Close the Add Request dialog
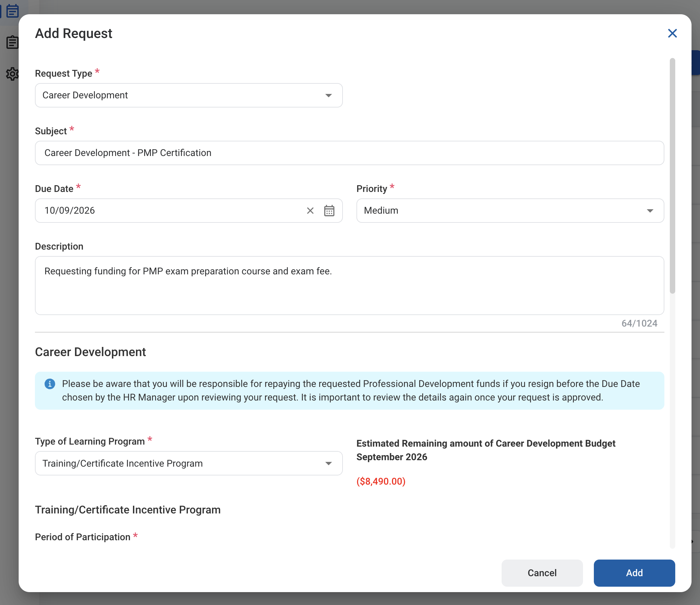700x605 pixels. point(672,33)
